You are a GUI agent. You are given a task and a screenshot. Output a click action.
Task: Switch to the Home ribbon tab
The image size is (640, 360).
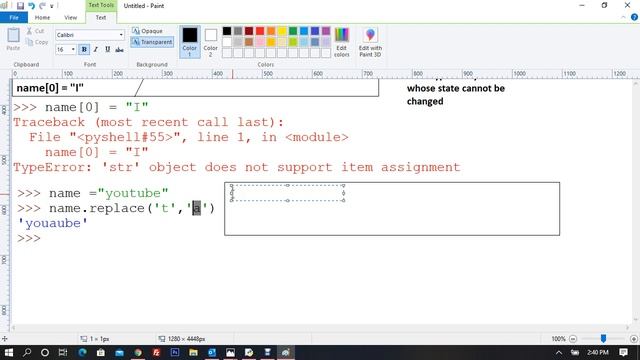pos(42,18)
